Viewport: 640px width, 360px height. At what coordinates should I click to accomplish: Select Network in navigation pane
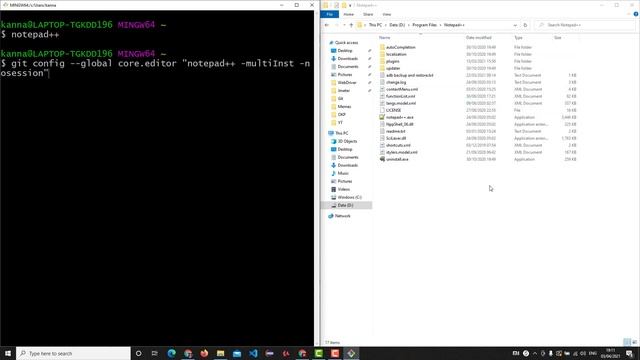click(342, 216)
